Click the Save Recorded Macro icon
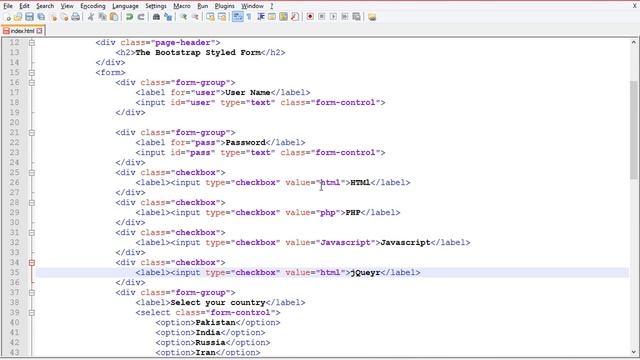The width and height of the screenshot is (640, 360). click(356, 17)
